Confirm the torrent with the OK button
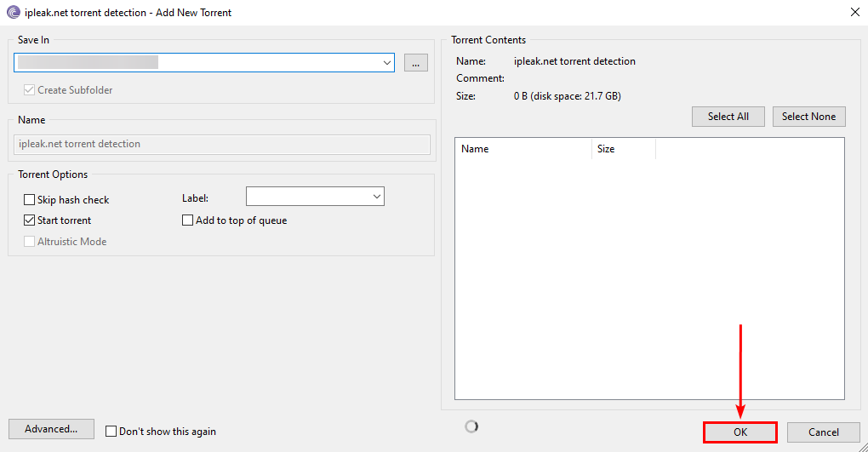The width and height of the screenshot is (868, 452). click(740, 432)
